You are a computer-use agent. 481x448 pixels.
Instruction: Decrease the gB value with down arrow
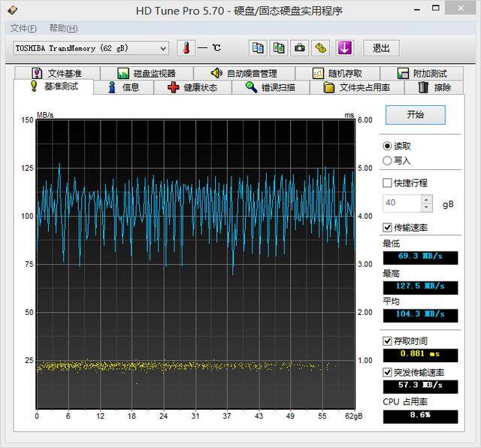click(x=426, y=207)
